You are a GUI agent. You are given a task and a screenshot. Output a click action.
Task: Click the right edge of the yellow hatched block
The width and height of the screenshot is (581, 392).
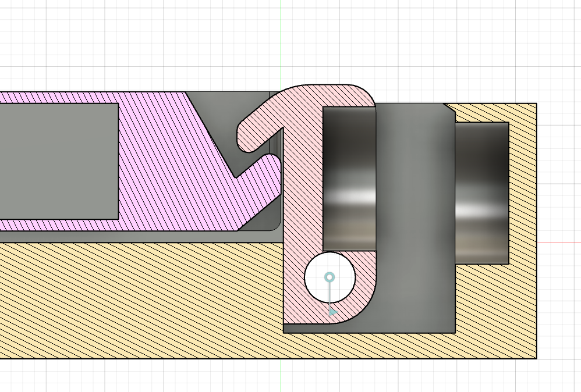[x=536, y=291]
